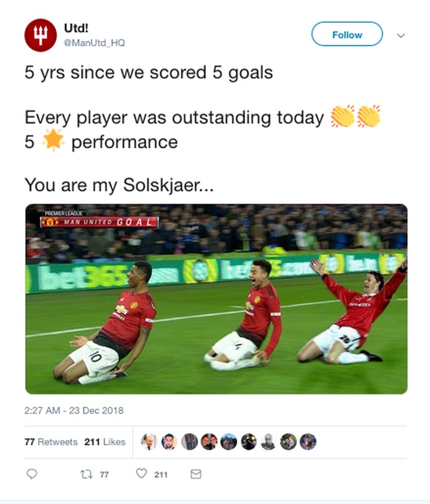
Task: Open the tweet timestamp 23 Dec 2018
Action: (74, 411)
